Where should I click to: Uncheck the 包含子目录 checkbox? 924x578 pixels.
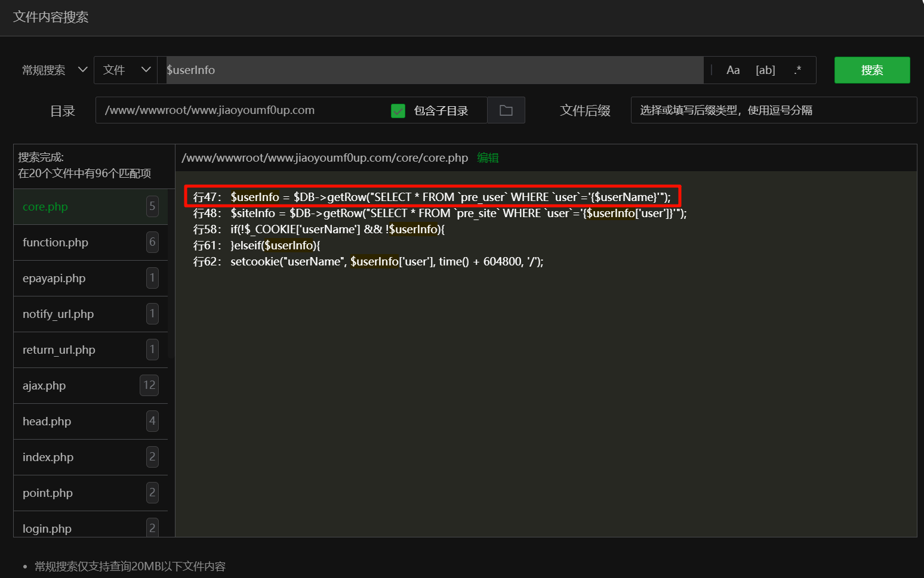(398, 111)
